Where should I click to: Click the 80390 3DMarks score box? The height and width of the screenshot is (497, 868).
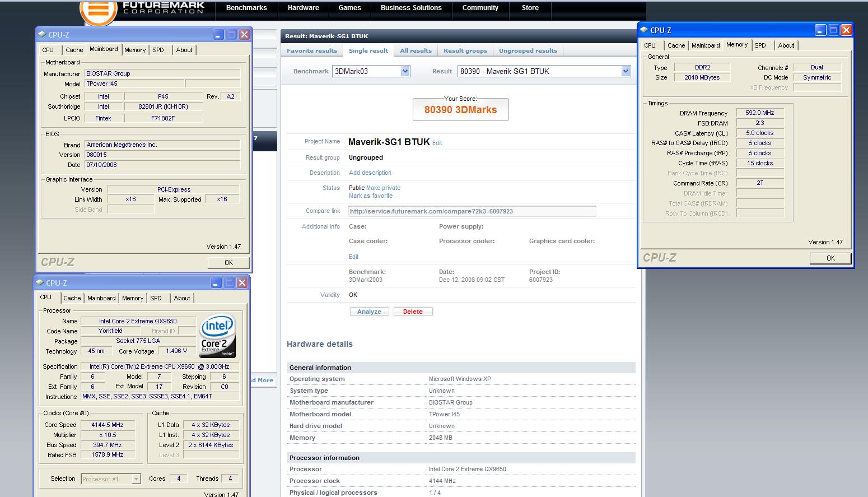click(x=461, y=109)
